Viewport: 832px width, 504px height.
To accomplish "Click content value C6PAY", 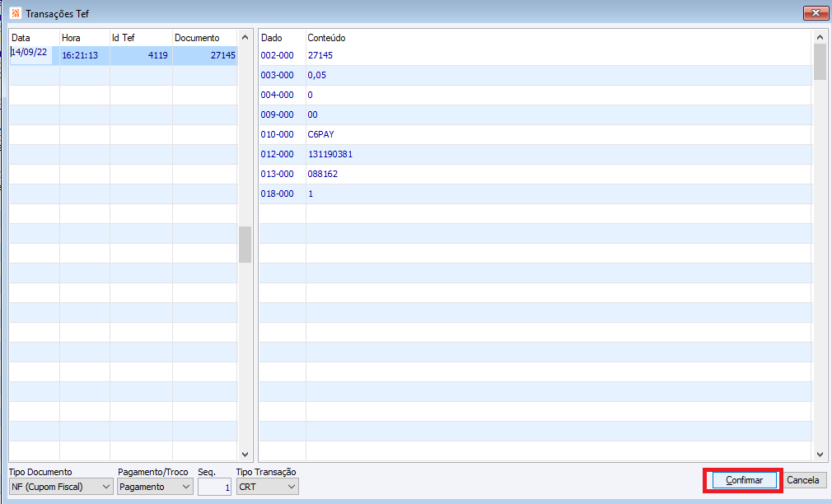I will click(321, 134).
